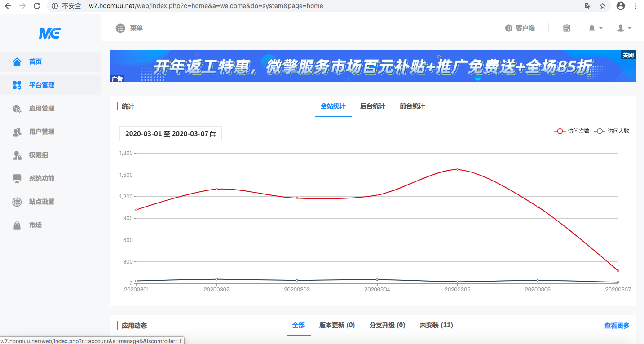Click the 应用管理 cube icon
This screenshot has height=344, width=644.
coord(17,109)
